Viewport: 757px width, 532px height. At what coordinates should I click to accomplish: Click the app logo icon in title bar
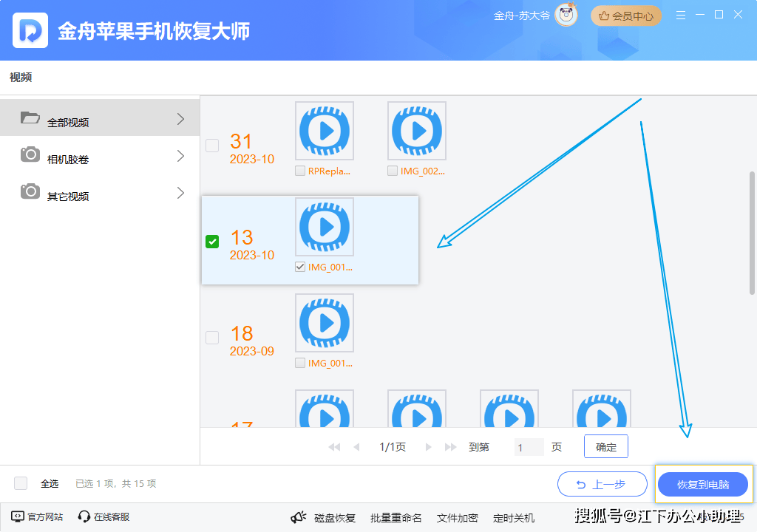pos(30,30)
